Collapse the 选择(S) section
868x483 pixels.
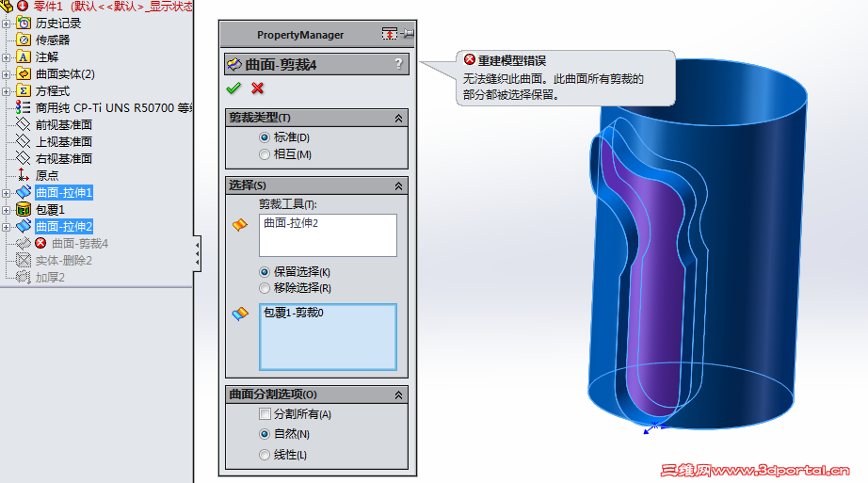click(398, 186)
